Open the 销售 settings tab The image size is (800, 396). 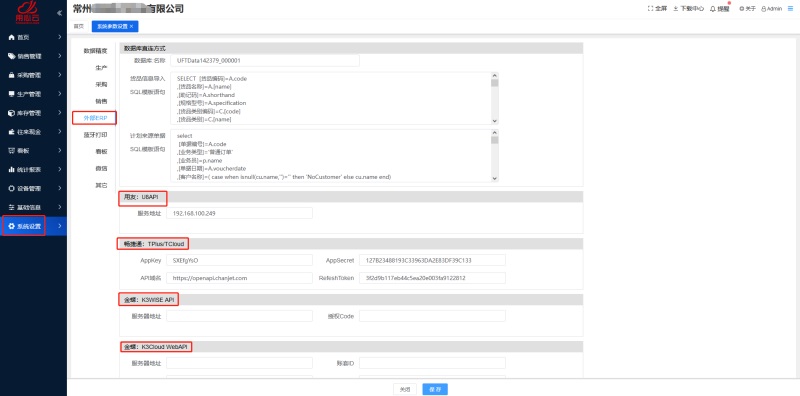coord(101,102)
